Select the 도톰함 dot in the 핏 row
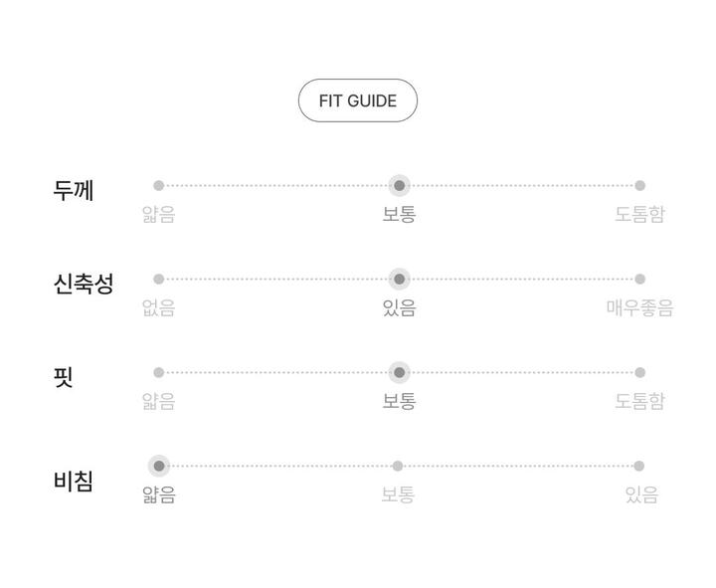Image resolution: width=716 pixels, height=588 pixels. tap(639, 372)
